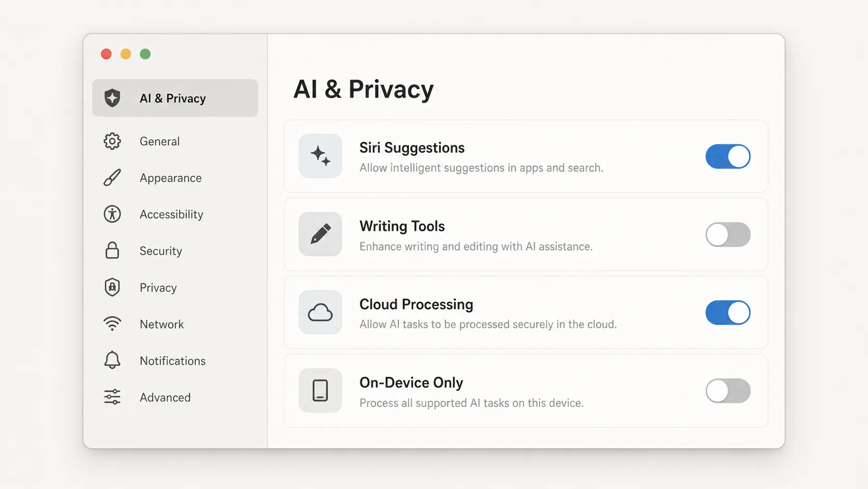The width and height of the screenshot is (868, 489).
Task: Go to Accessibility settings
Action: tap(171, 215)
